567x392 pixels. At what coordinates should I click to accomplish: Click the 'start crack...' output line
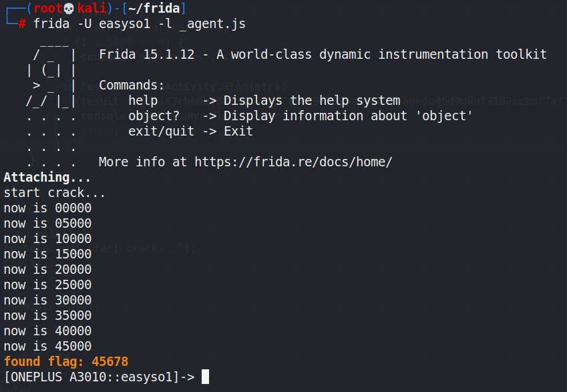pyautogui.click(x=54, y=193)
